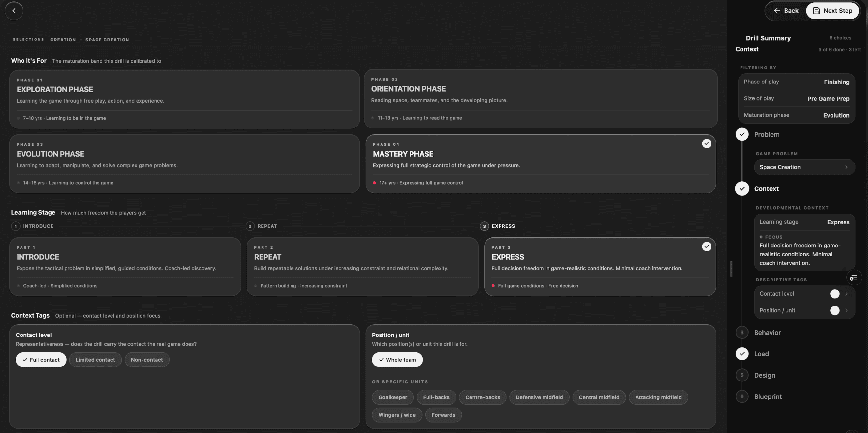Click the checkmark on Express card
Screen dimensions: 868x433
pyautogui.click(x=707, y=246)
